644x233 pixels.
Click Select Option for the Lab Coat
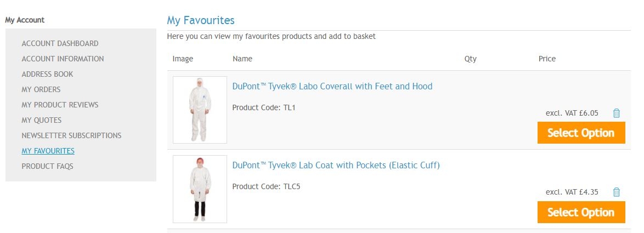click(x=581, y=212)
